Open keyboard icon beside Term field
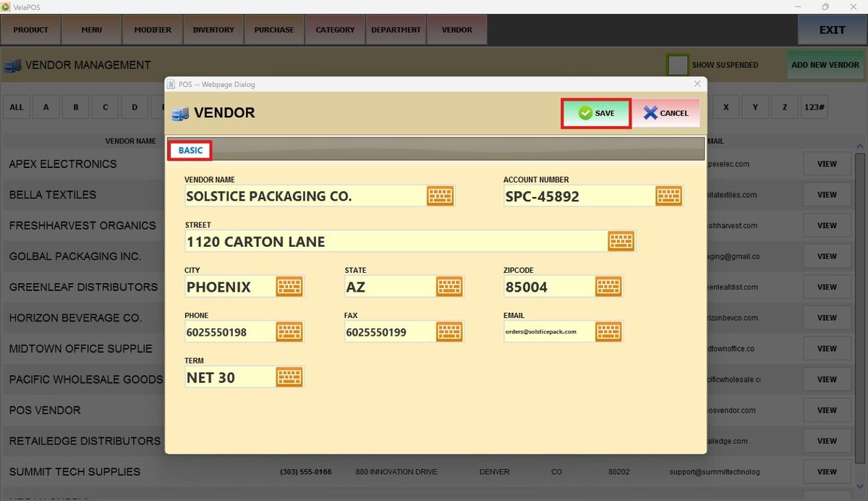The width and height of the screenshot is (868, 501). [x=289, y=377]
